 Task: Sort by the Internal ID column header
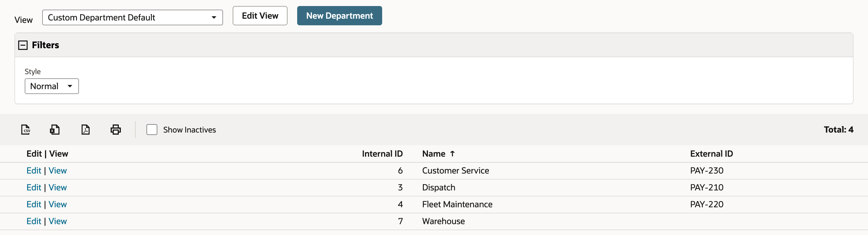click(x=382, y=154)
